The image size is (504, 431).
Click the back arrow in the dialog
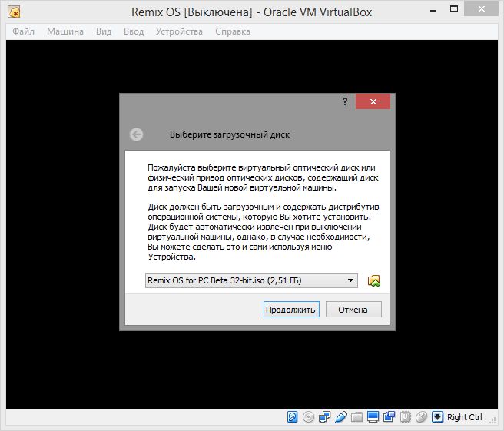(x=137, y=134)
